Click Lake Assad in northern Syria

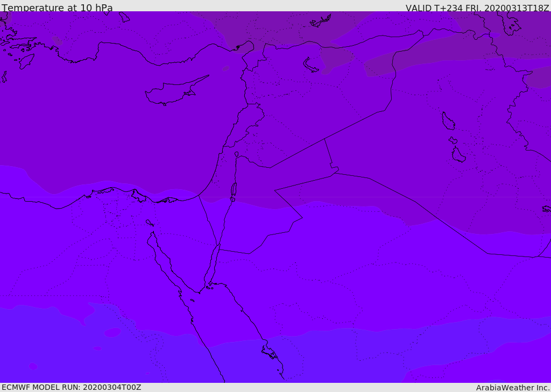pyautogui.click(x=310, y=65)
